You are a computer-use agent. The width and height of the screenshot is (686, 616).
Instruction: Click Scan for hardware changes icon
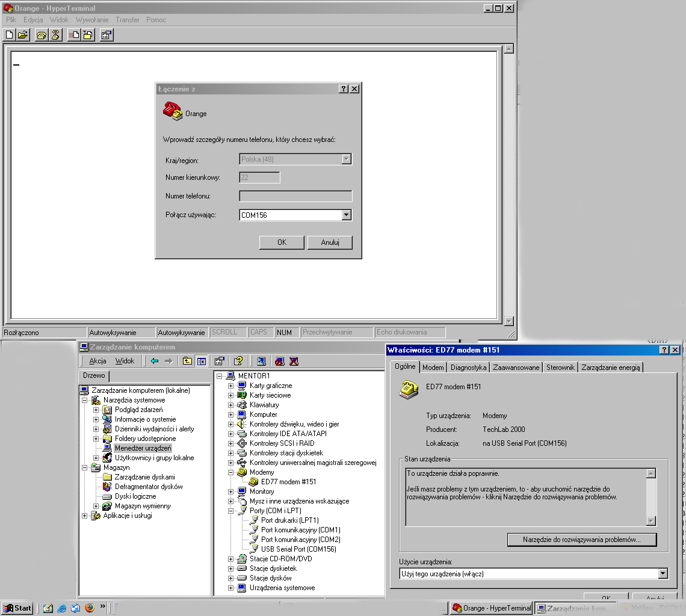261,361
